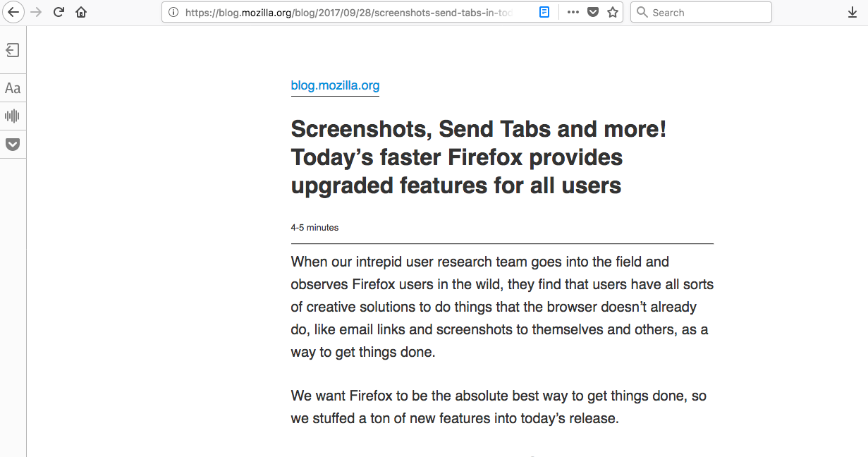Image resolution: width=868 pixels, height=457 pixels.
Task: Go back to the previous page
Action: (13, 12)
